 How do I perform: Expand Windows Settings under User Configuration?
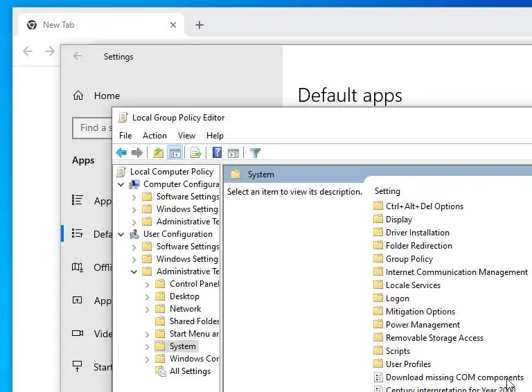click(134, 260)
